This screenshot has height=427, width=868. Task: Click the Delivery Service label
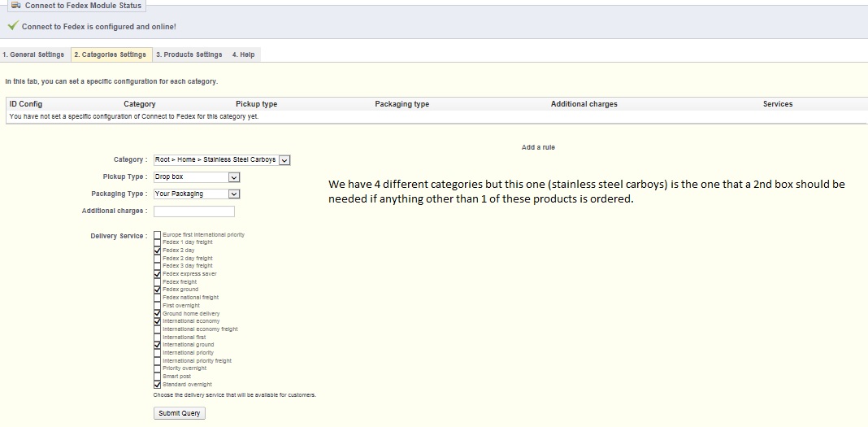(119, 236)
